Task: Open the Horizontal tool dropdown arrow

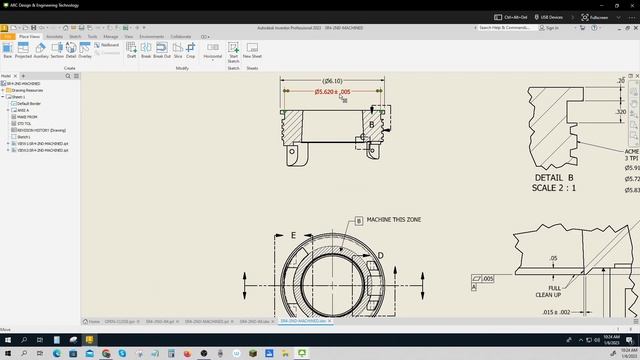Action: click(213, 60)
